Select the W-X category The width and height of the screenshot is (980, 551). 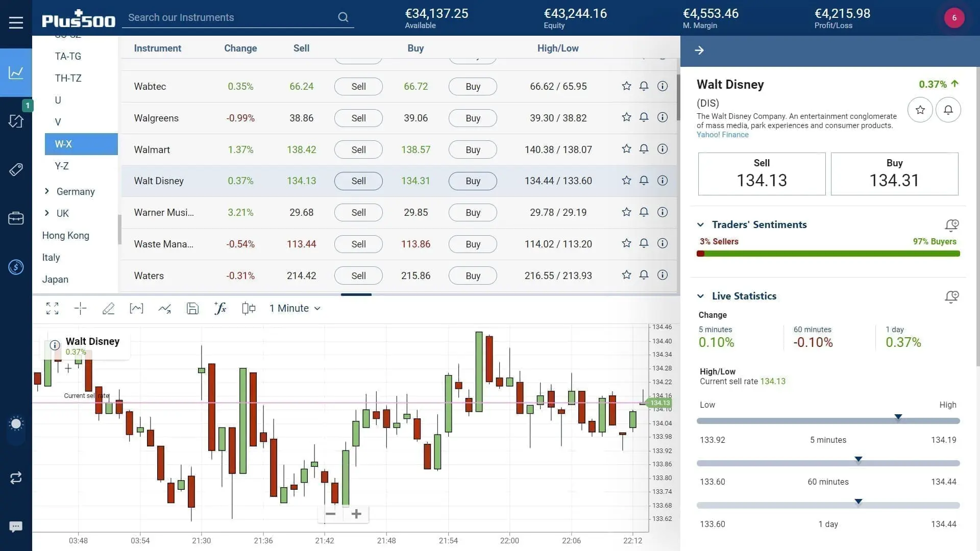81,144
